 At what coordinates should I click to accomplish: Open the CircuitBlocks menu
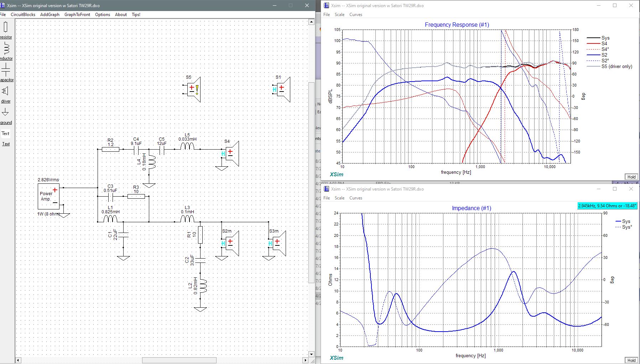pyautogui.click(x=23, y=15)
